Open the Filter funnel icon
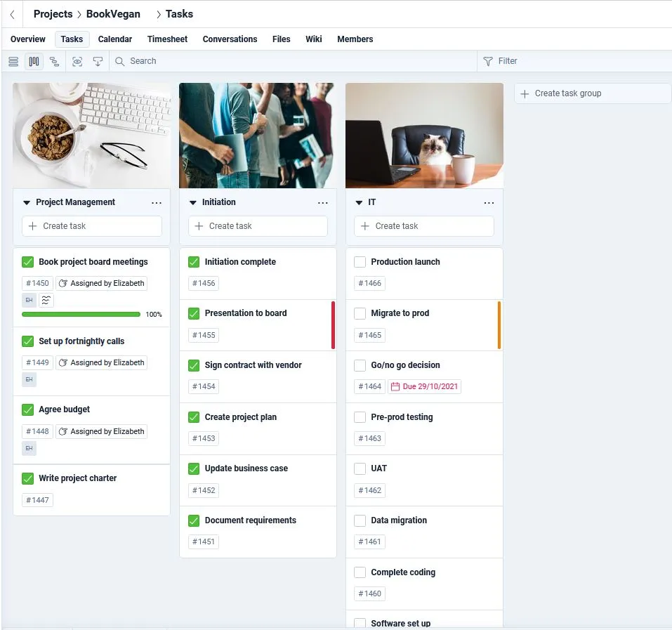This screenshot has height=630, width=672. 488,61
